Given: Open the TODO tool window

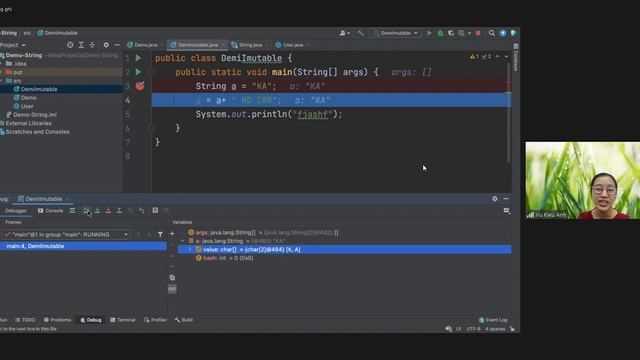Looking at the screenshot, I should point(25,320).
